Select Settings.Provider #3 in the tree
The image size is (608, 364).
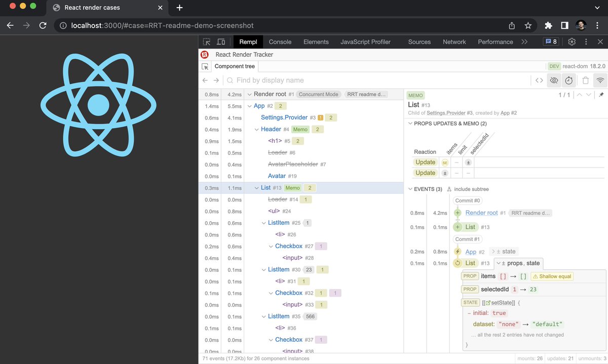click(285, 117)
